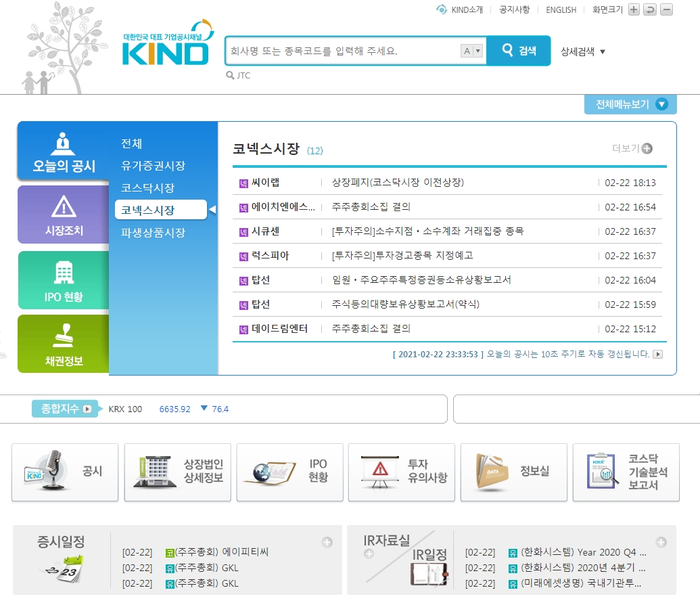The image size is (700, 607).
Task: Open the 투자 유의사항 shortcut
Action: (401, 472)
